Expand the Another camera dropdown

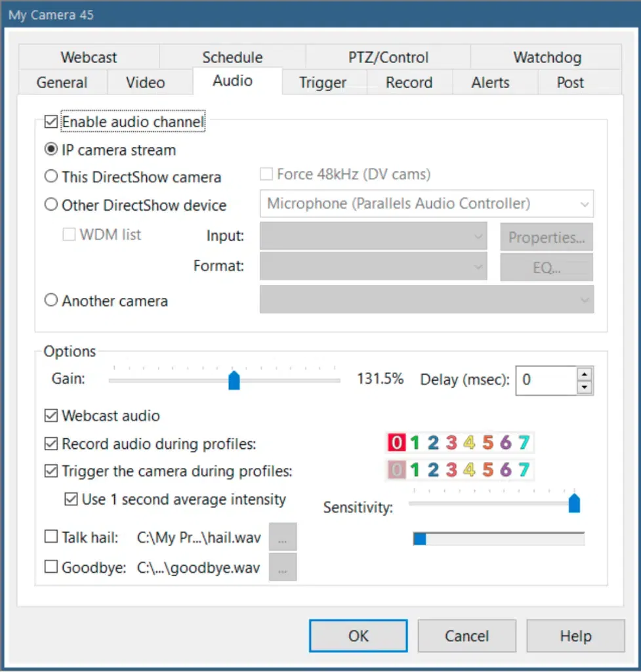[426, 300]
